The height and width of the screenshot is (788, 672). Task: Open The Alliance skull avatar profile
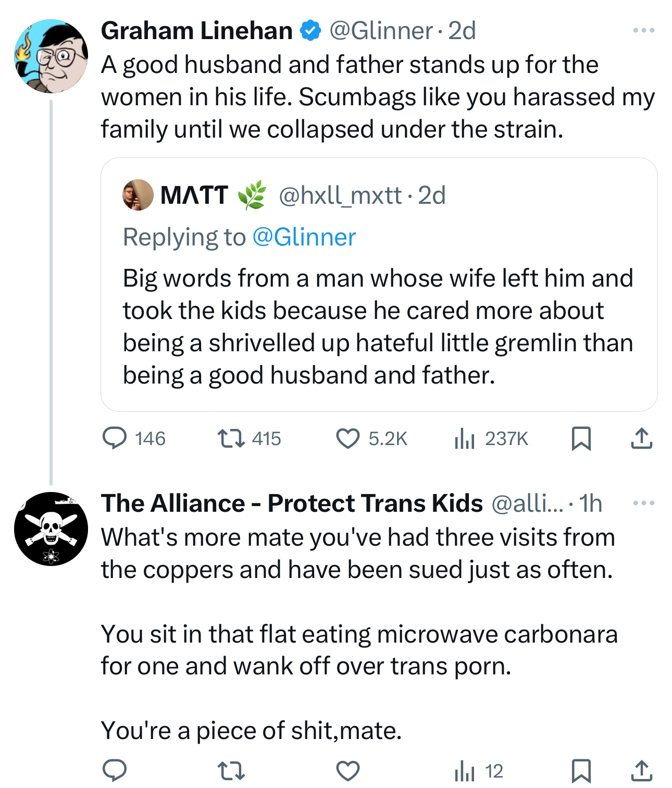51,529
